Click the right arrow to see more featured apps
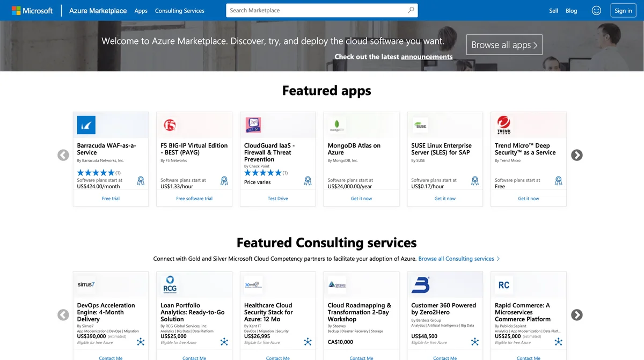Screen dimensions: 644x360 point(576,155)
